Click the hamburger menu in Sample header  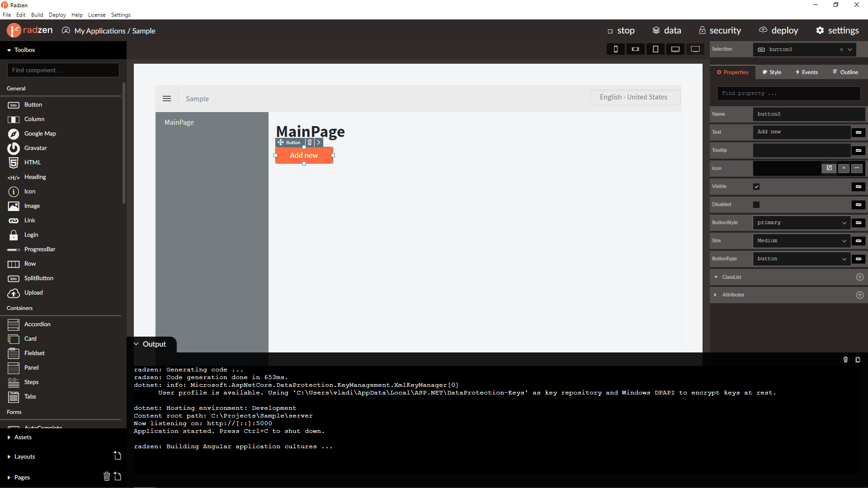(167, 99)
